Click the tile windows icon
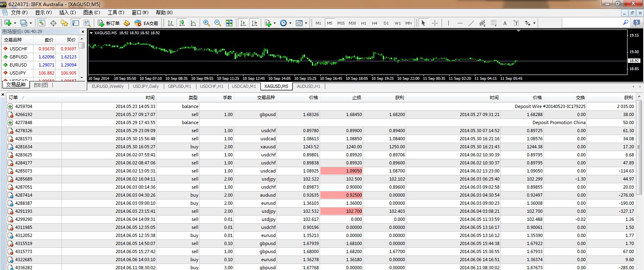The image size is (644, 270). click(229, 23)
